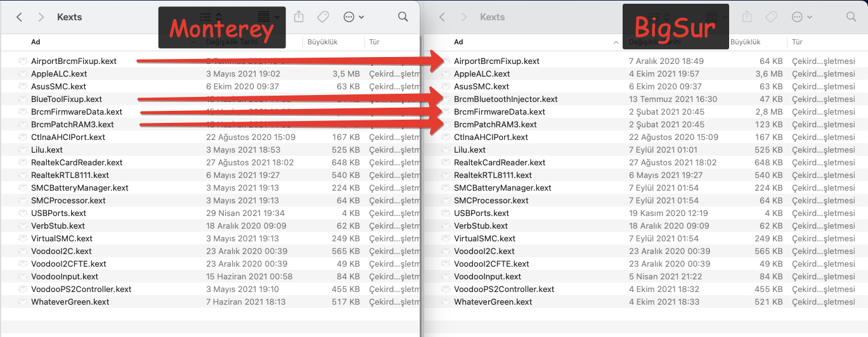Image resolution: width=868 pixels, height=337 pixels.
Task: Select BrcmBluetoothInjector.kext in the file list
Action: [505, 99]
